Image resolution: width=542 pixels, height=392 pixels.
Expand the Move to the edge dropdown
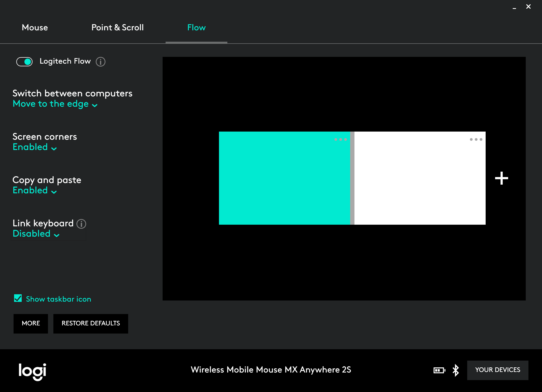point(55,104)
